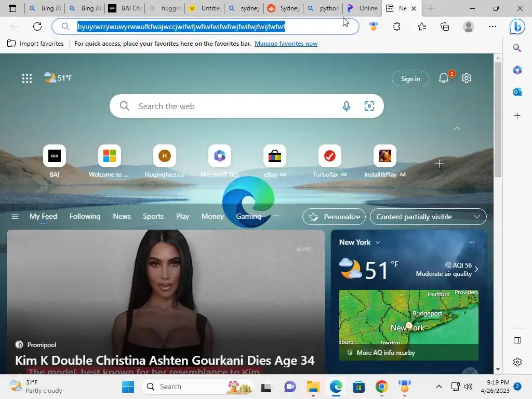This screenshot has height=399, width=532.
Task: Click the profile avatar icon
Action: click(x=469, y=26)
